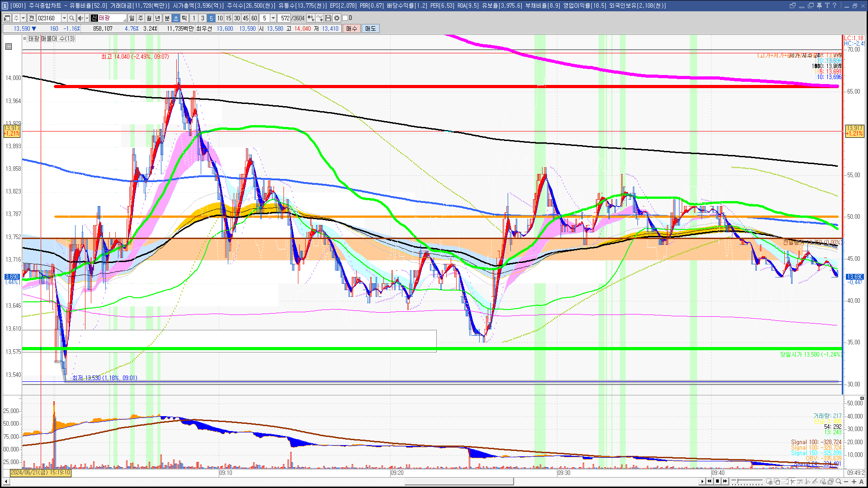Click the zoom magnifier in bottom toolbar
Viewport: 868px width, 488px height.
click(x=839, y=482)
